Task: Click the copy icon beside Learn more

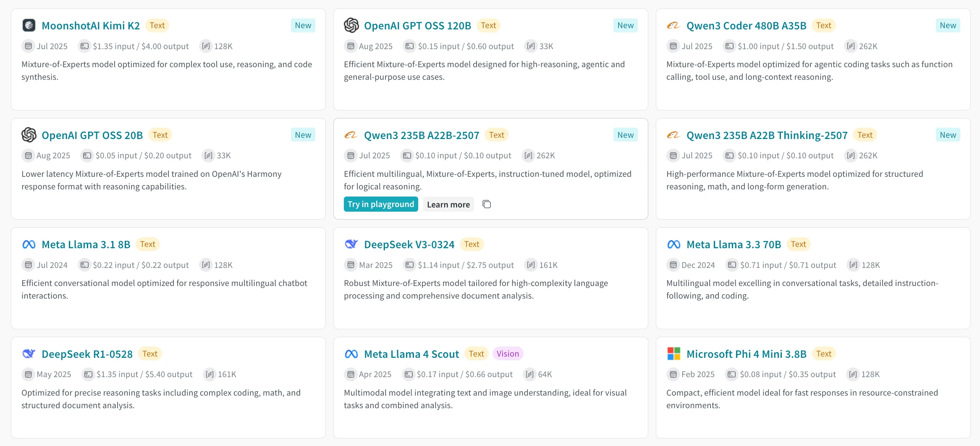Action: (487, 205)
